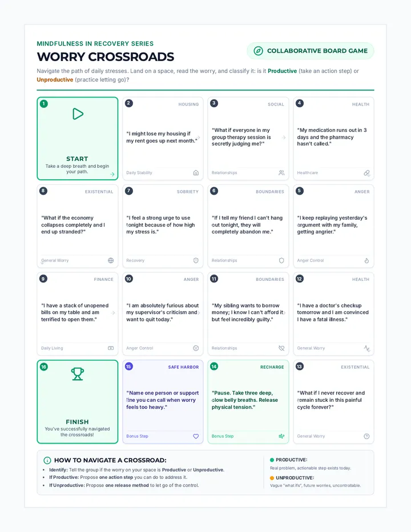411x532 pixels.
Task: Click the trophy icon in FINISH card
Action: click(x=78, y=374)
